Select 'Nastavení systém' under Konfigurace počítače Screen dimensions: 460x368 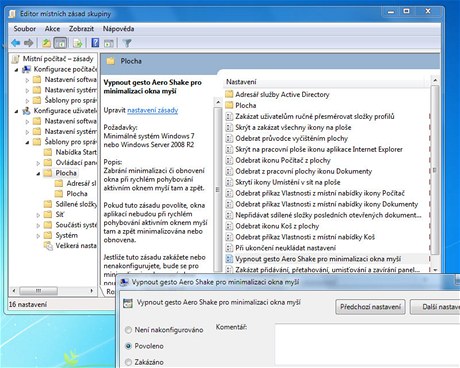(70, 90)
